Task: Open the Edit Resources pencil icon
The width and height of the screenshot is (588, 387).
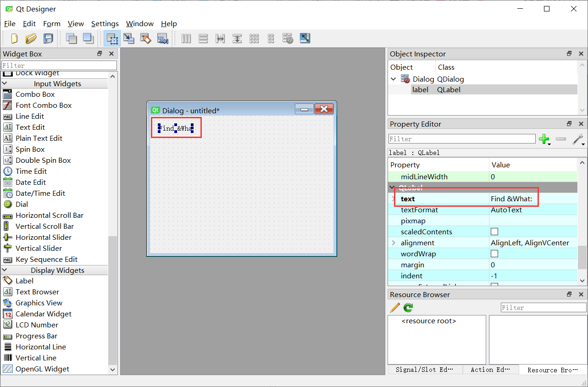Action: (x=395, y=308)
